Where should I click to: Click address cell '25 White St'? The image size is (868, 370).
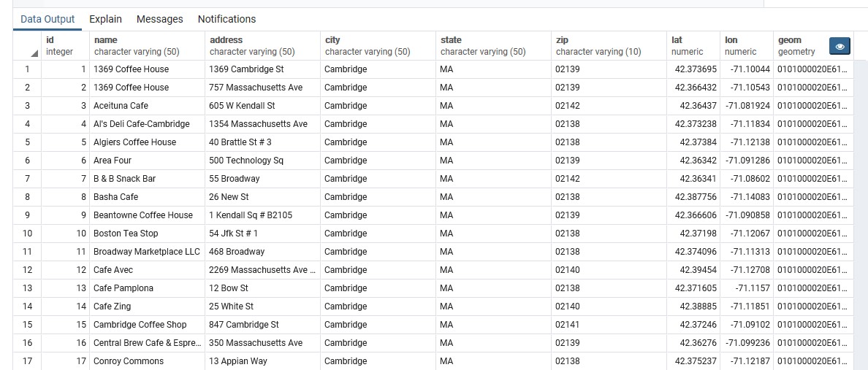pyautogui.click(x=262, y=307)
